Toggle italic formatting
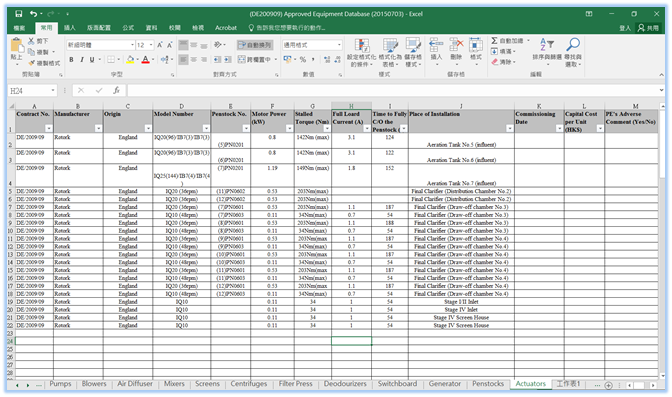The image size is (672, 397). pos(81,60)
